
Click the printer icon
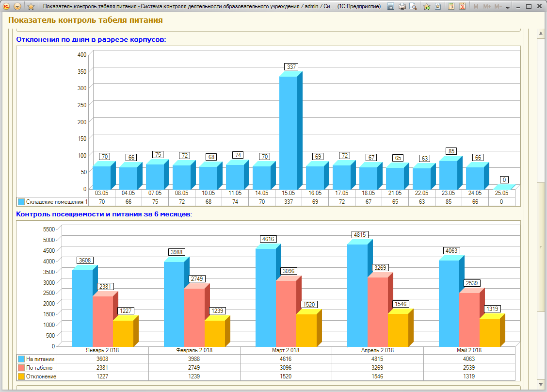[402, 6]
